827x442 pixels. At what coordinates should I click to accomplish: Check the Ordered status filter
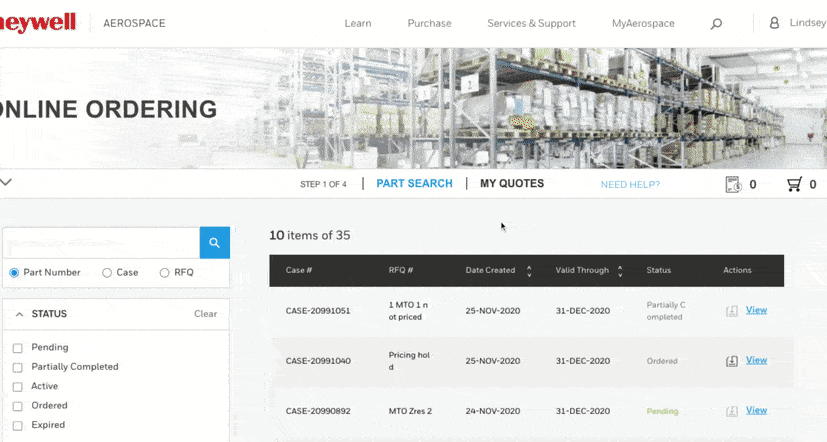coord(17,406)
